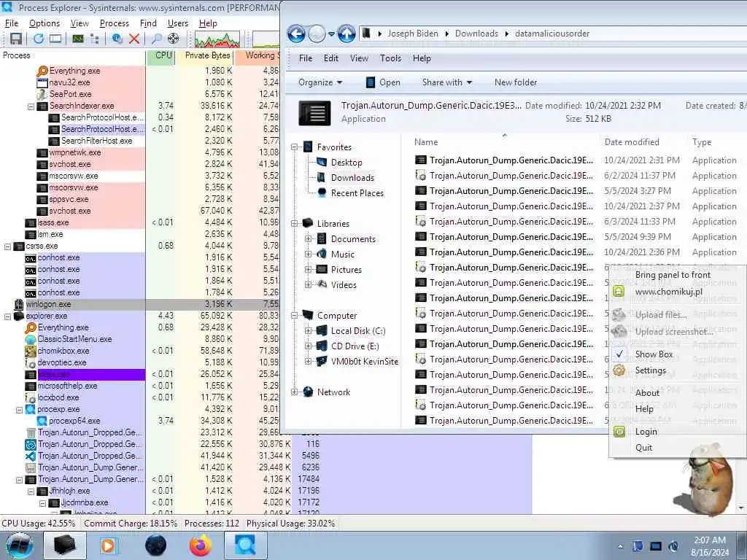Select the ClassicStartMenu.exe process icon
This screenshot has width=747, height=560.
tap(31, 340)
